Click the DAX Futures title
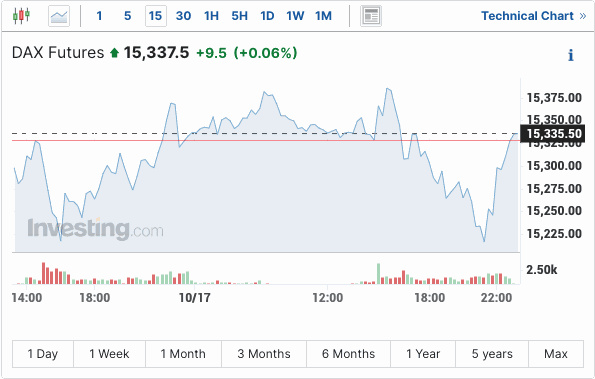The height and width of the screenshot is (379, 595). [x=58, y=53]
